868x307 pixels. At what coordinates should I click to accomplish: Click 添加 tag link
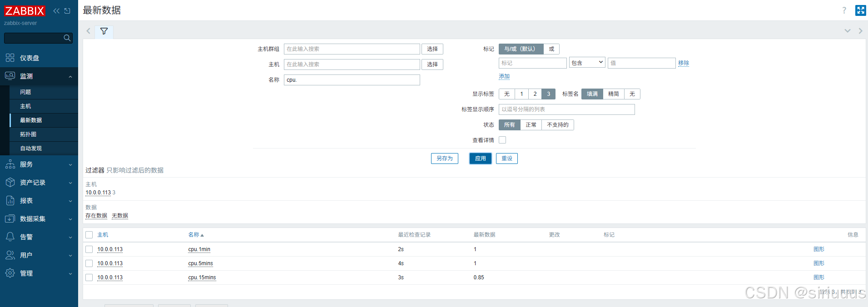504,76
